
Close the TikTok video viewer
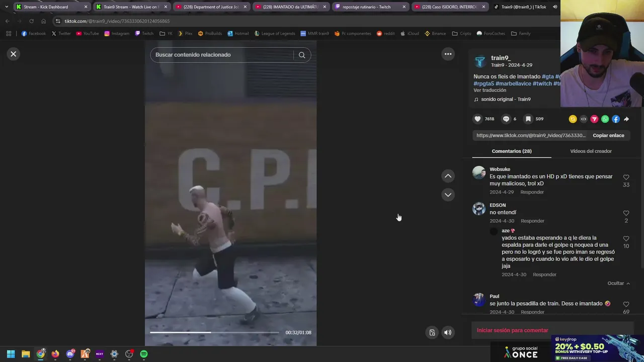point(14,54)
